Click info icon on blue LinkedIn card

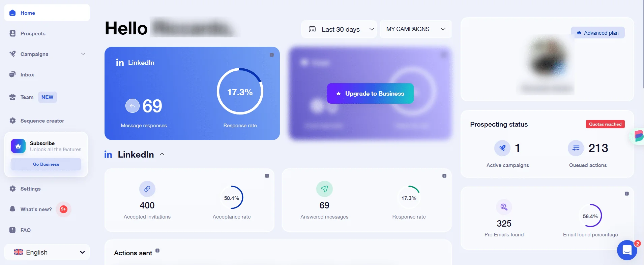tap(272, 55)
